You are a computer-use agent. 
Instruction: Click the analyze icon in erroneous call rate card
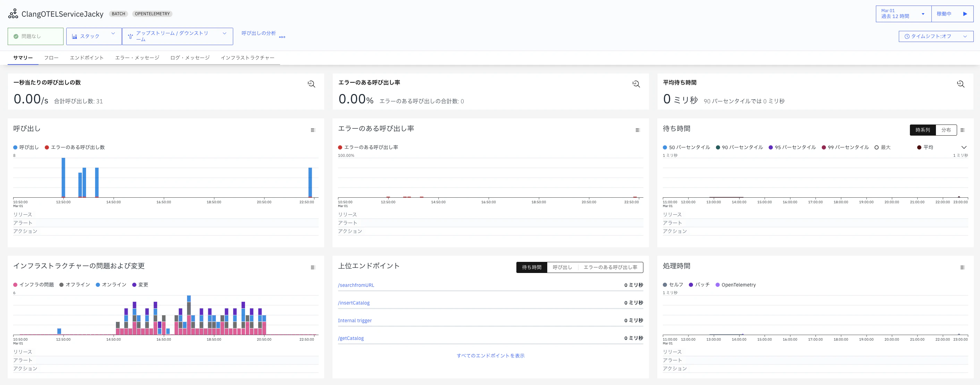click(636, 84)
